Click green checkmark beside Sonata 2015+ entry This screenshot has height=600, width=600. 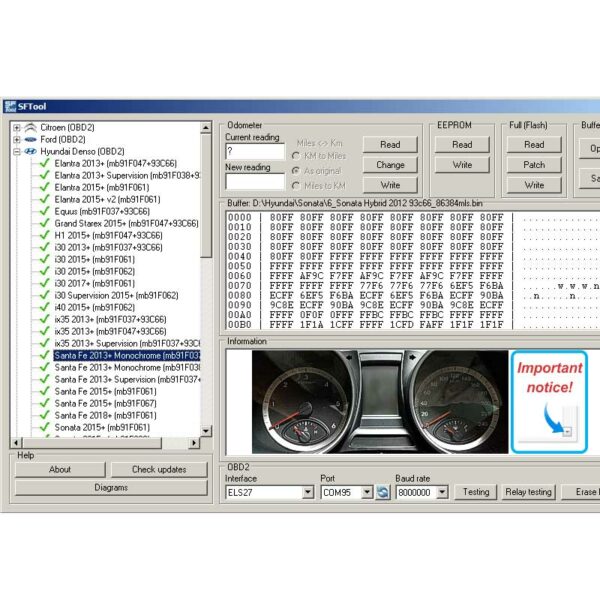[x=44, y=427]
